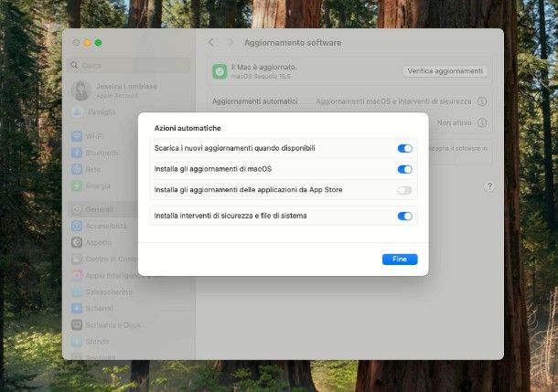Select Accessibilità sidebar icon
Viewport: 558px width, 392px height.
pyautogui.click(x=77, y=226)
